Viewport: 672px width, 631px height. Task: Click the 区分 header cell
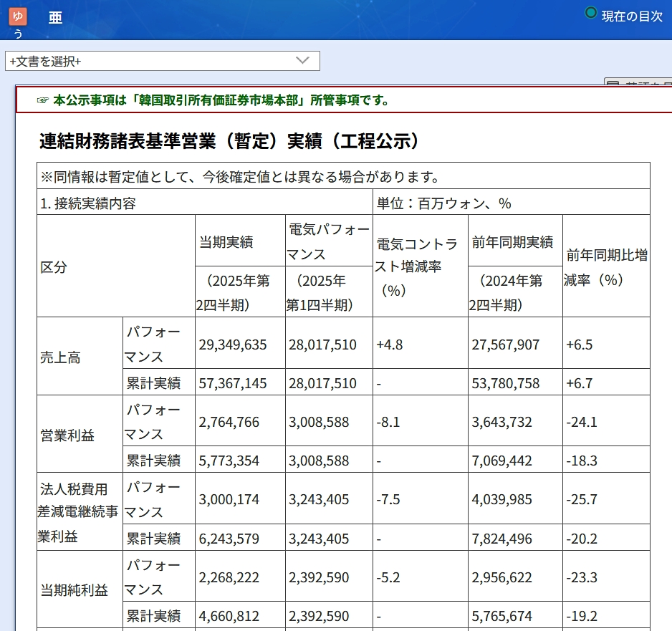point(54,267)
